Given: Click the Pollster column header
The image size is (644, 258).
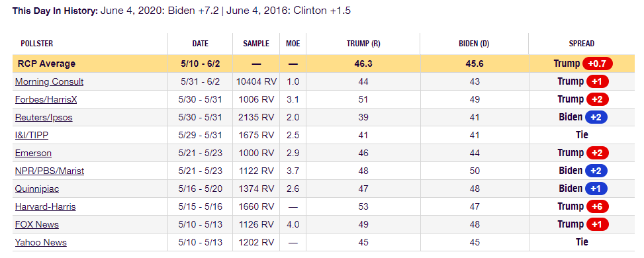Looking at the screenshot, I should pyautogui.click(x=37, y=44).
